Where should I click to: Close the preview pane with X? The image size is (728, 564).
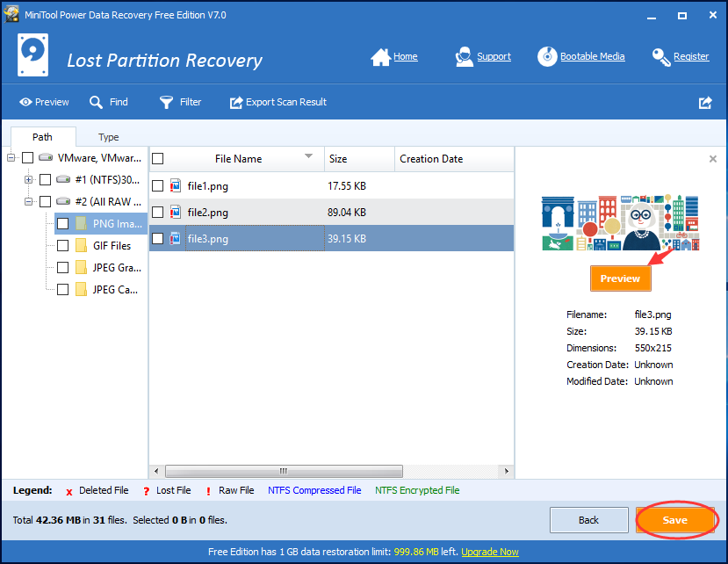[713, 159]
